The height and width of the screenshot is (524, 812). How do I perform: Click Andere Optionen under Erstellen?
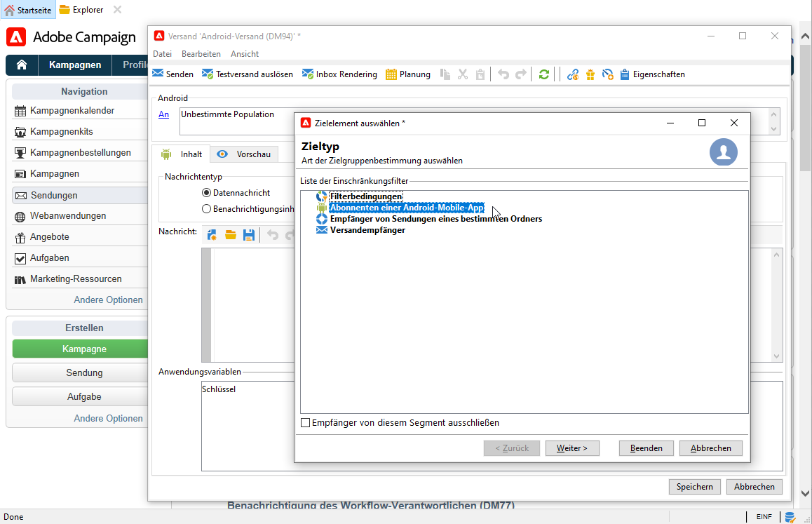click(108, 418)
